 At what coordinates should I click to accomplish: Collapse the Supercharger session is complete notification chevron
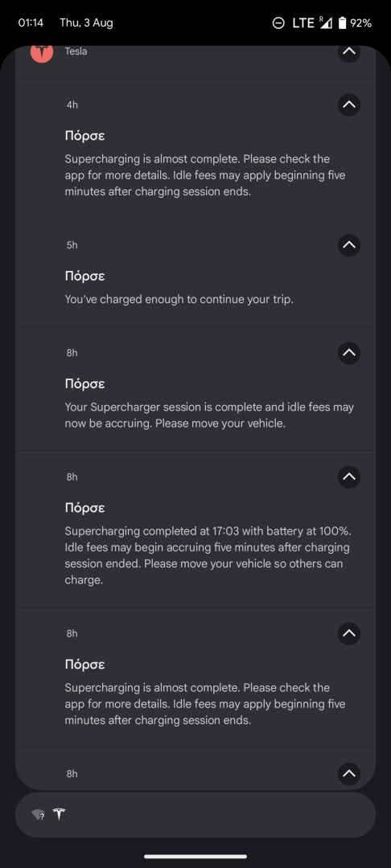click(x=349, y=353)
